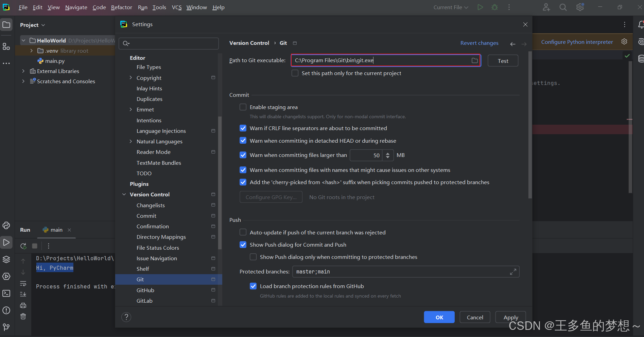Click Configure Python interpreter link
This screenshot has width=644, height=337.
pos(577,42)
